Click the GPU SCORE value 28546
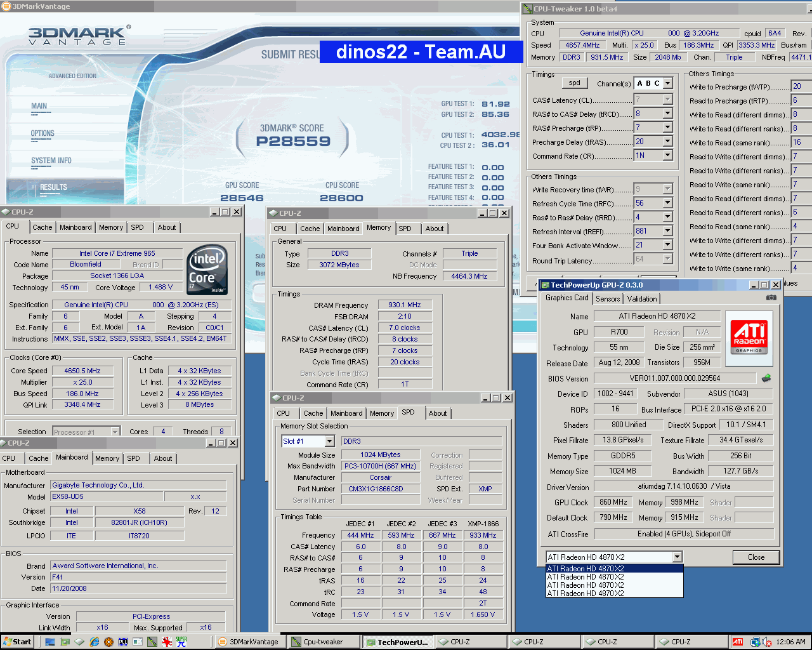 [x=242, y=198]
